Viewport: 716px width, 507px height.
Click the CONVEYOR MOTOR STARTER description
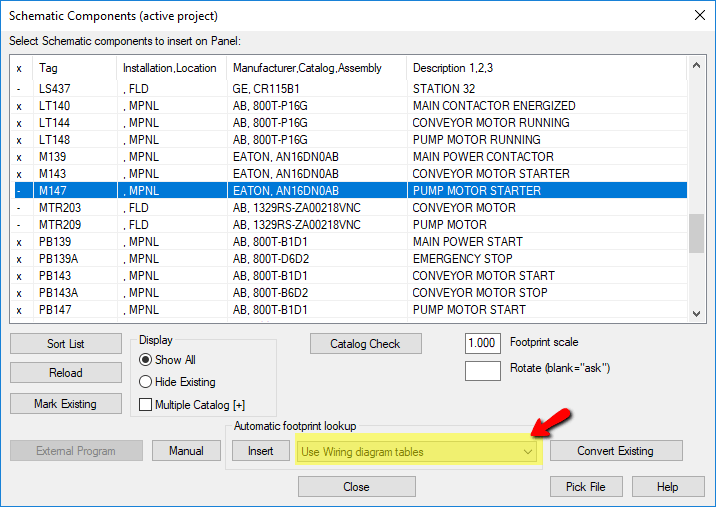click(x=491, y=174)
